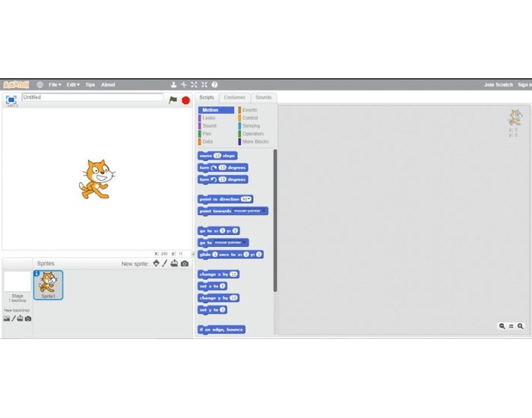532x418 pixels.
Task: Click the blocks palette scrollbar
Action: click(x=275, y=220)
